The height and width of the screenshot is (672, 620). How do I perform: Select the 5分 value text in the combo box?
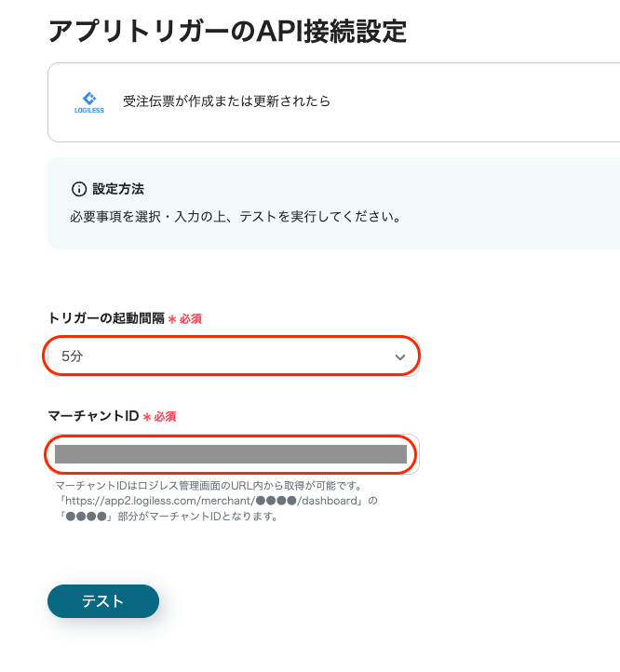[73, 356]
